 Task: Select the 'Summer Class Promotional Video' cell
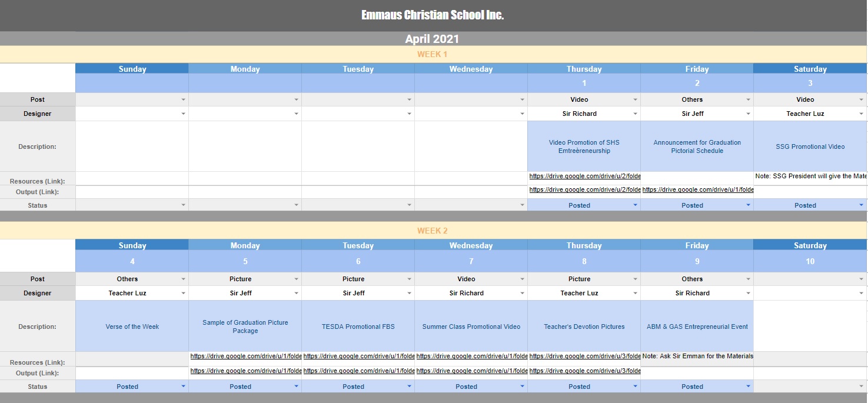pos(471,327)
